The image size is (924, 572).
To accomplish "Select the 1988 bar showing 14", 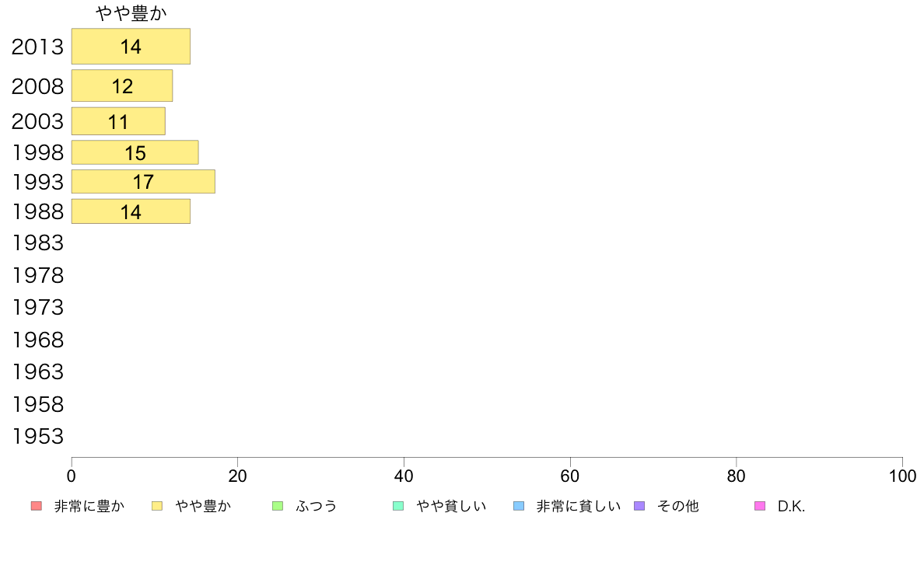I will click(x=131, y=211).
